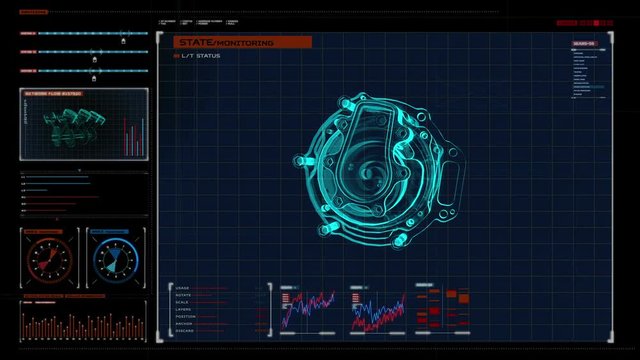Click the orange bar histogram at bottom left
Viewport: 640px width, 360px height.
(84, 327)
